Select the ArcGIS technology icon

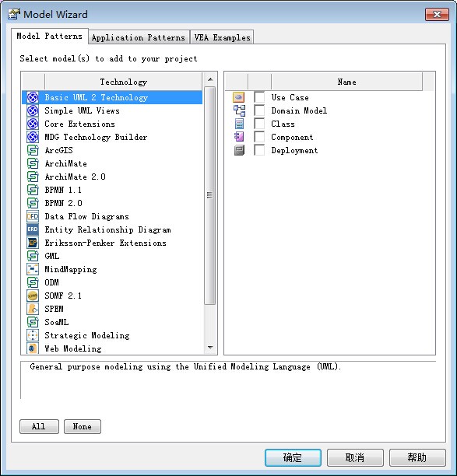click(33, 150)
